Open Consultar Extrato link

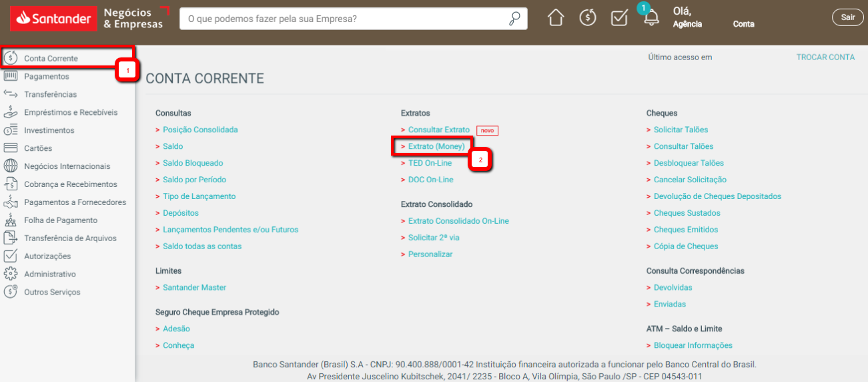coord(439,130)
